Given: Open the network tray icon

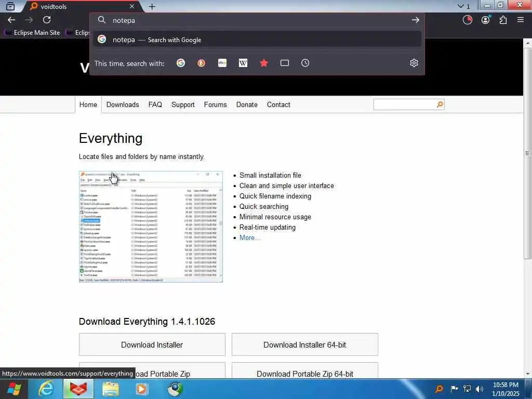Looking at the screenshot, I should (467, 389).
